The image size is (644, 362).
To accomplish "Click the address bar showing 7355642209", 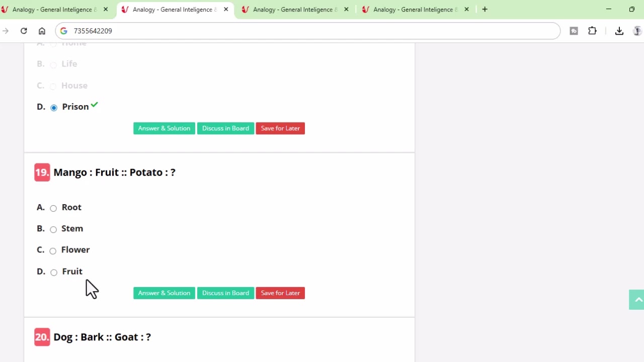I will 308,31.
